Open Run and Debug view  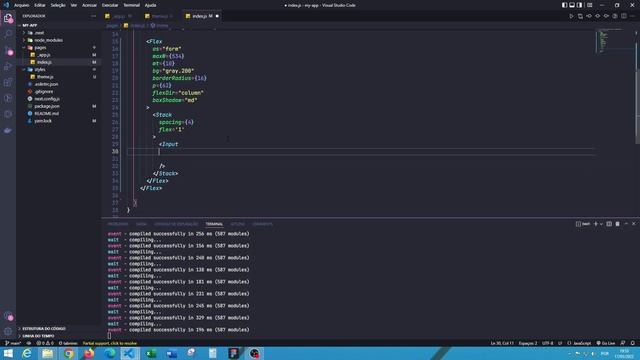(x=8, y=67)
